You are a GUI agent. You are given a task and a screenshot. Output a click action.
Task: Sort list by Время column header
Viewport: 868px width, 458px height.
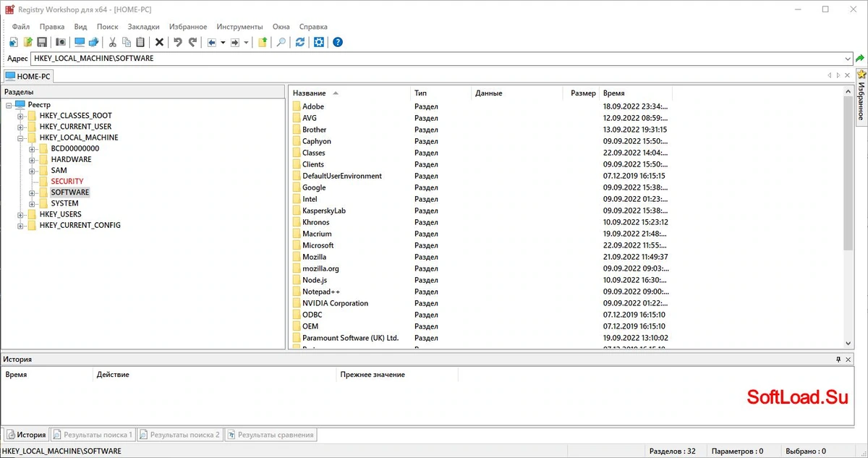click(x=636, y=93)
